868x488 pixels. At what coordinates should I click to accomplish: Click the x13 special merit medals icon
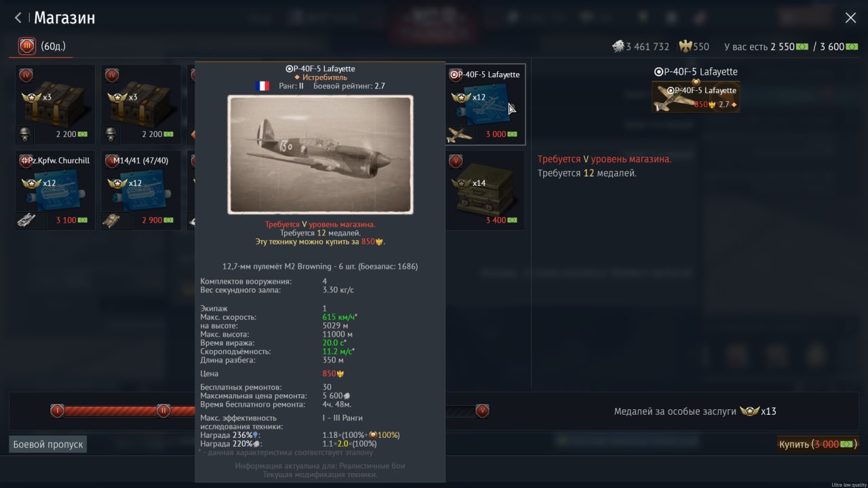(749, 411)
